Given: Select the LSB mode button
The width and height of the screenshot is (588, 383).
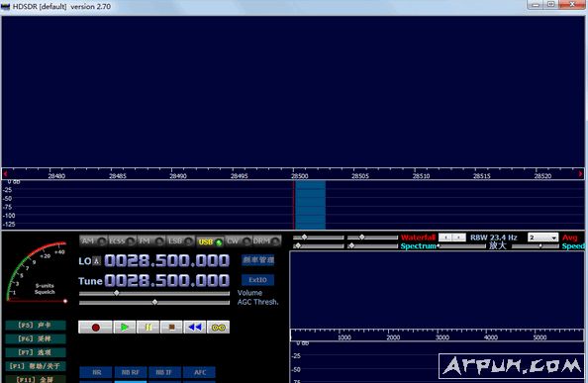Looking at the screenshot, I should click(x=180, y=240).
